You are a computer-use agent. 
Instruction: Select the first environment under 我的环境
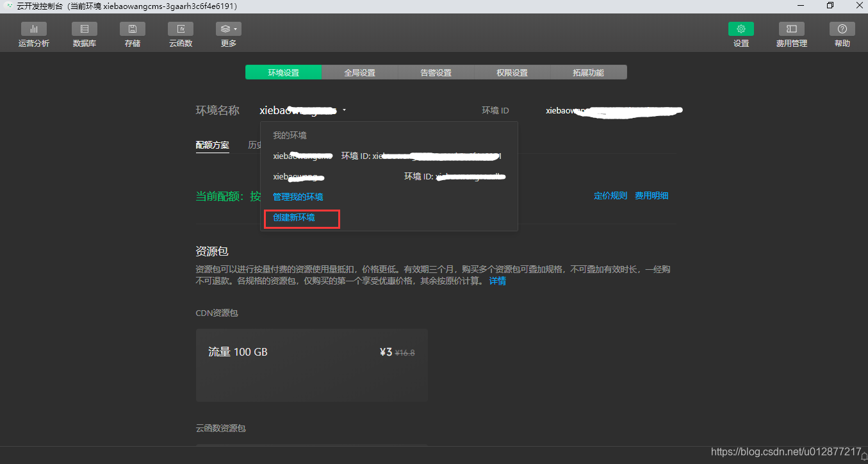click(301, 156)
